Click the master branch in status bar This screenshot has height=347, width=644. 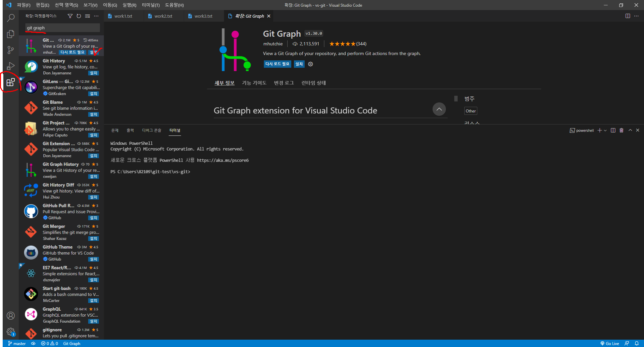17,344
